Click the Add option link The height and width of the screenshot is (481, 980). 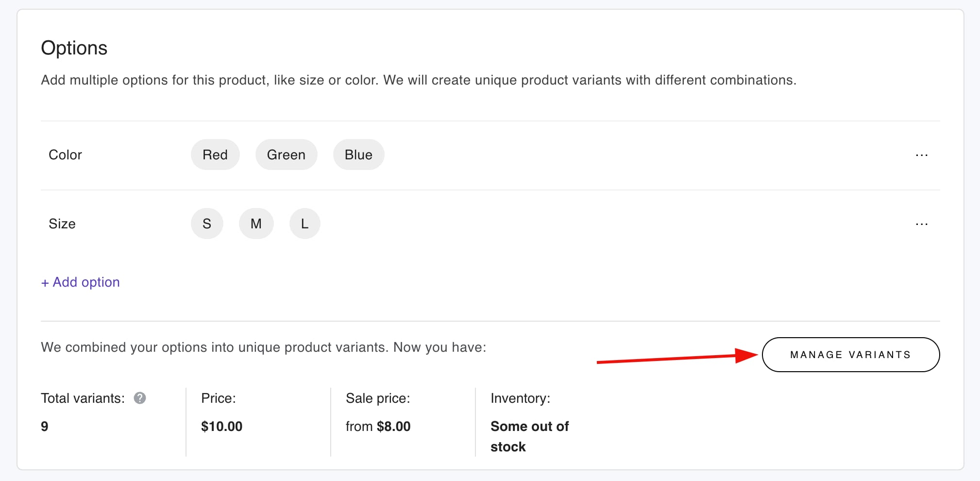point(81,282)
